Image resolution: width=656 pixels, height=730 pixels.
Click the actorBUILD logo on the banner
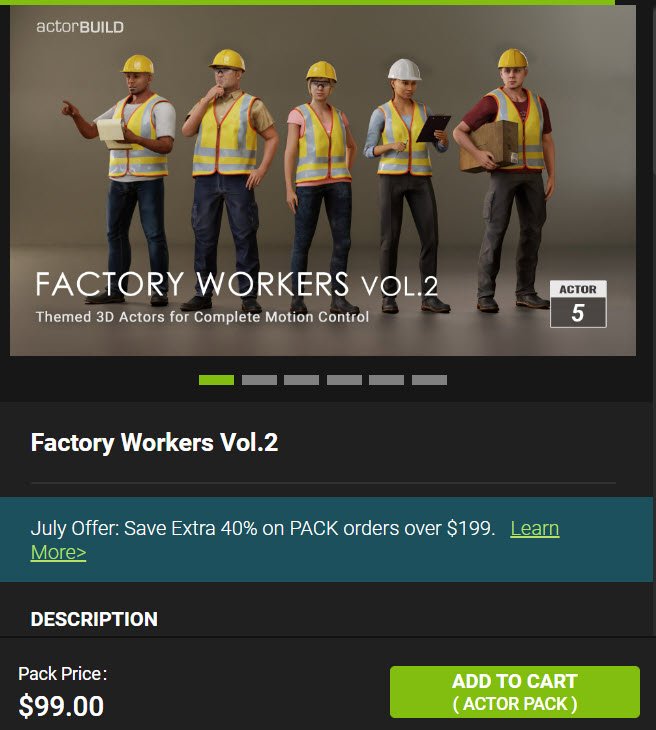[x=80, y=27]
